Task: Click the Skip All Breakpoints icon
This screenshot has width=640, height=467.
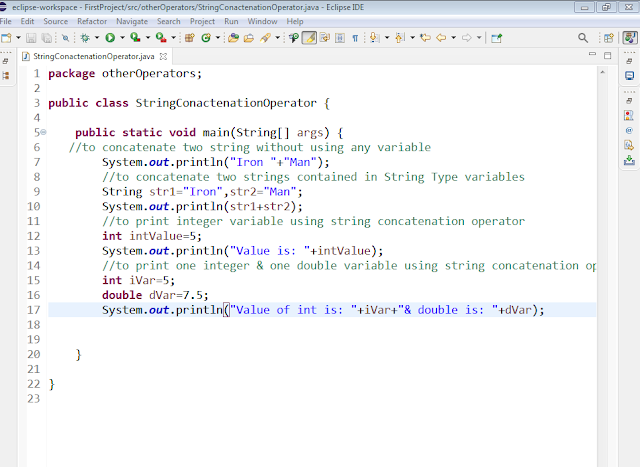Action: 65,38
